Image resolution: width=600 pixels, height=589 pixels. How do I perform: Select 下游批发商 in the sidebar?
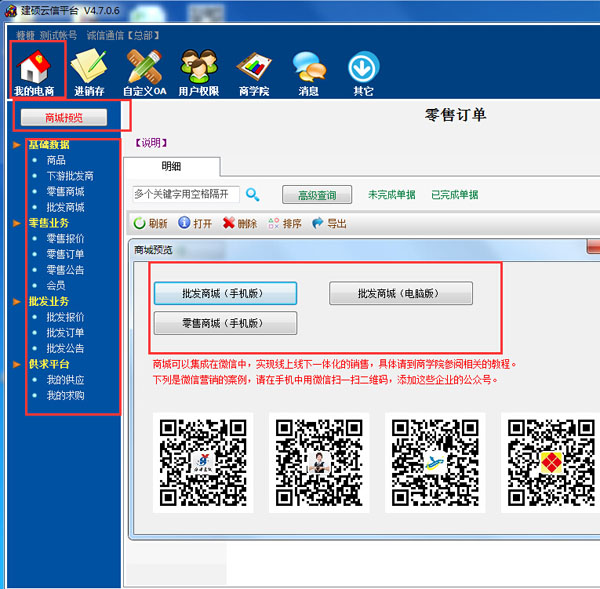pos(70,176)
